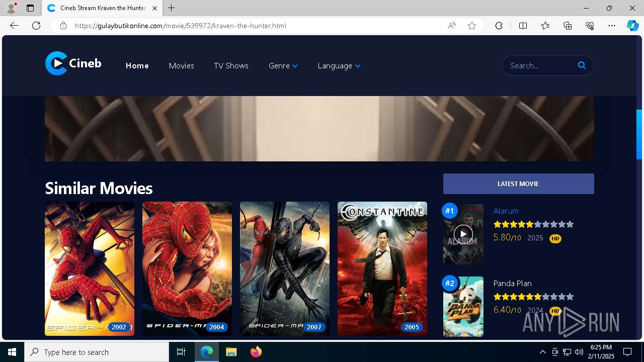Click the taskbar clock showing 6:25 PM
The image size is (644, 362).
(x=601, y=352)
